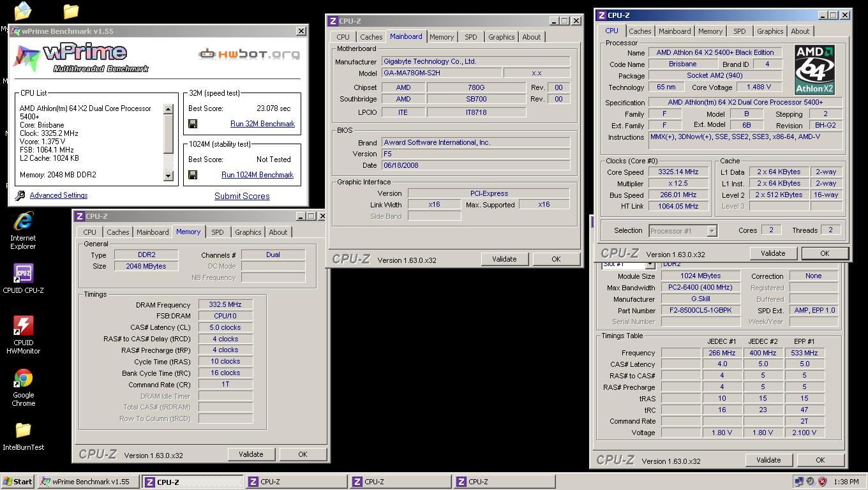Open Graphics tab in Mainboard CPU-Z window

(x=501, y=37)
